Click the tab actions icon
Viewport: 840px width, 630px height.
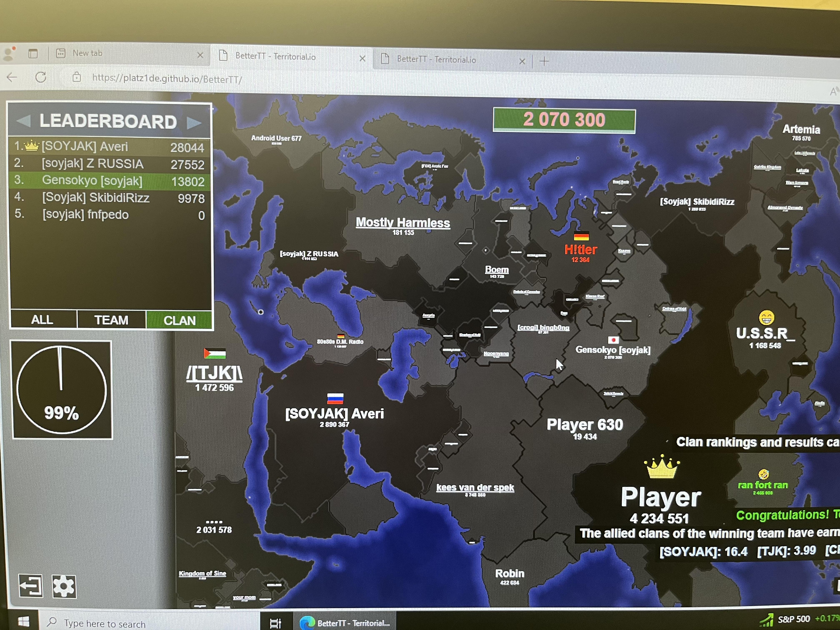(33, 54)
